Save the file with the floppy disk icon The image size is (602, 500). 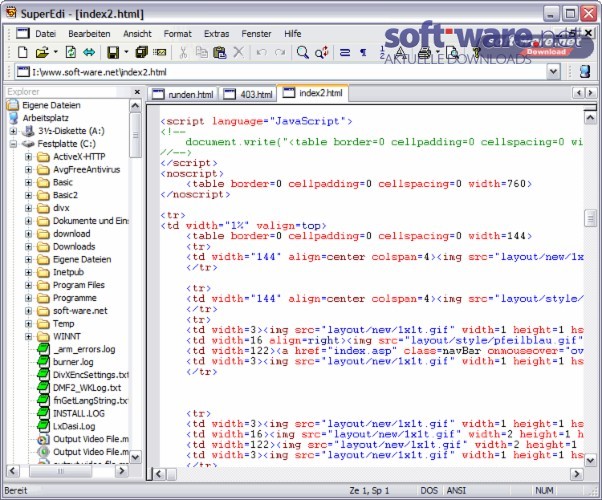(113, 52)
